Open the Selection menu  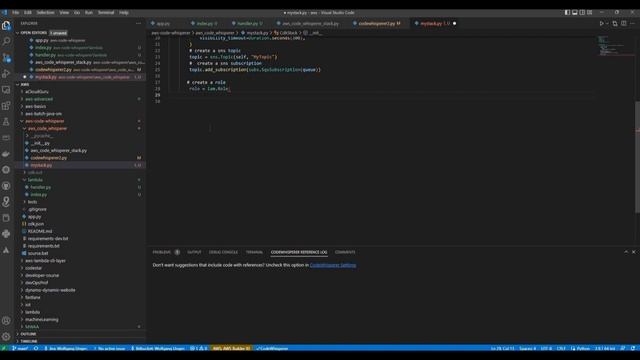tap(45, 13)
